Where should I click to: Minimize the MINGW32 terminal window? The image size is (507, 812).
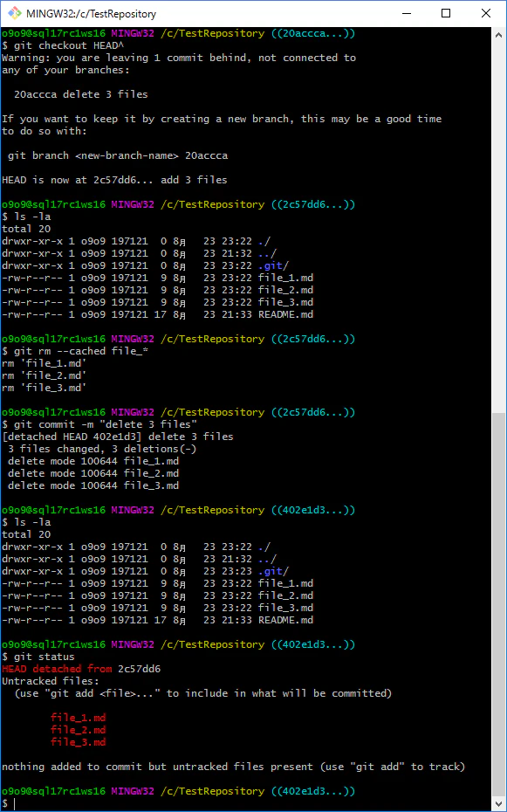tap(406, 13)
